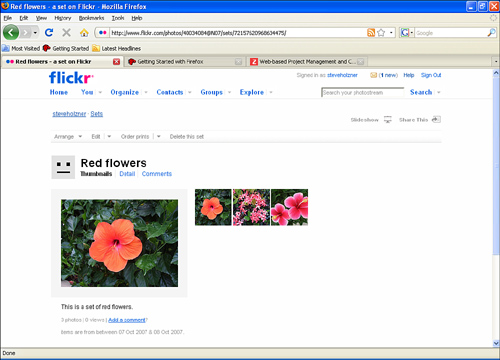
Task: Click the mail envelope icon
Action: click(373, 75)
